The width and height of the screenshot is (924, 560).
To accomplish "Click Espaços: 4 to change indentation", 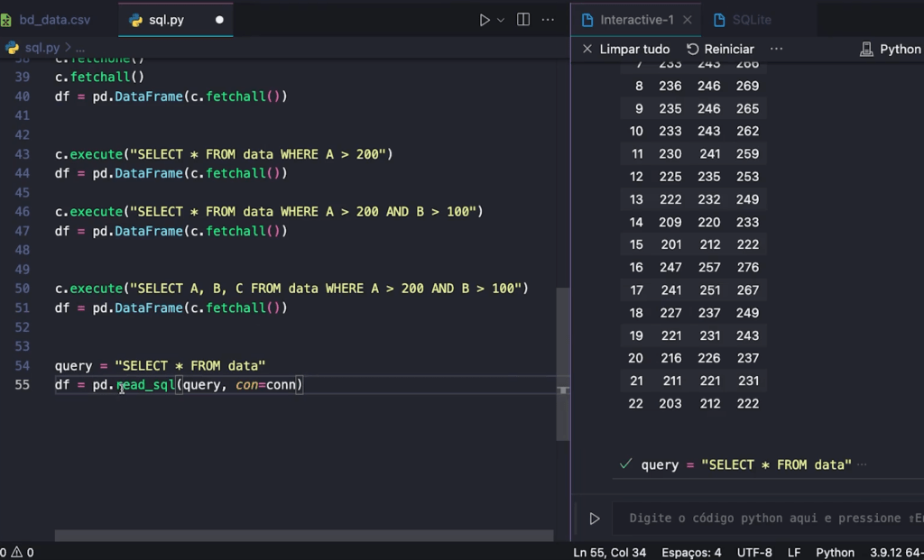I will point(693,551).
